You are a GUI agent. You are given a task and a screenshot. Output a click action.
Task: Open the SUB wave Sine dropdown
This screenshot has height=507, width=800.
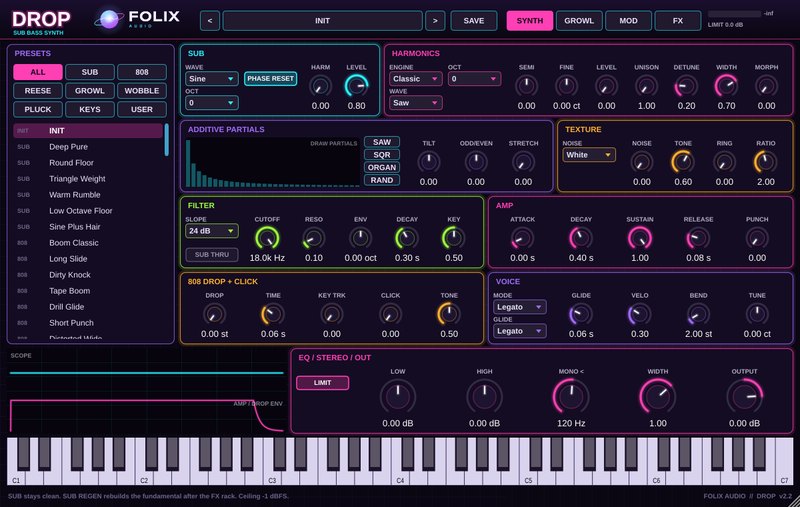pyautogui.click(x=211, y=79)
